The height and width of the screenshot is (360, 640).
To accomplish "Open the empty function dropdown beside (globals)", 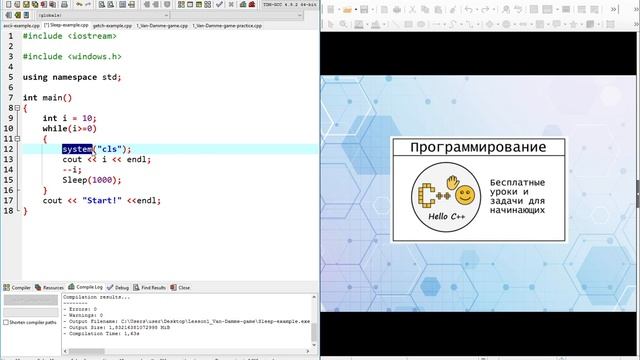I will point(237,15).
